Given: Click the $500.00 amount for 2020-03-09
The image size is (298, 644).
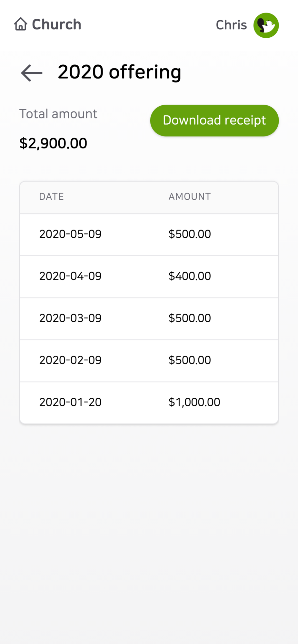Looking at the screenshot, I should coord(190,318).
